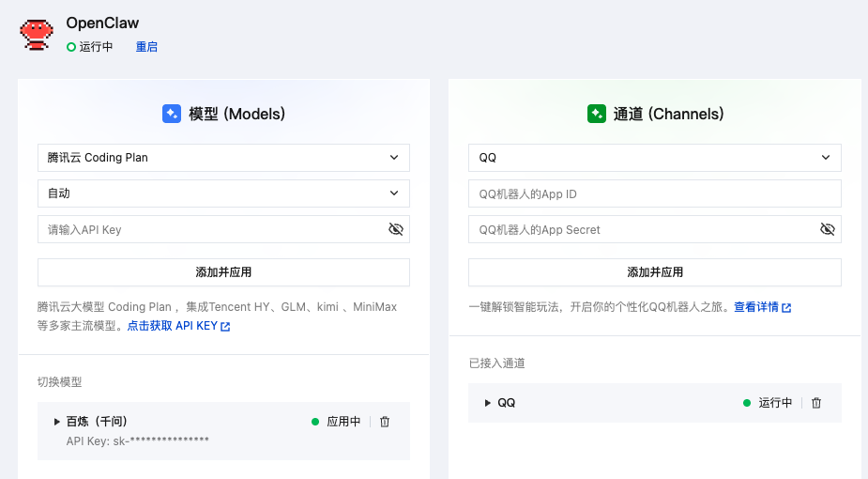Image resolution: width=868 pixels, height=479 pixels.
Task: Toggle API Key visibility eye icon
Action: coord(396,229)
